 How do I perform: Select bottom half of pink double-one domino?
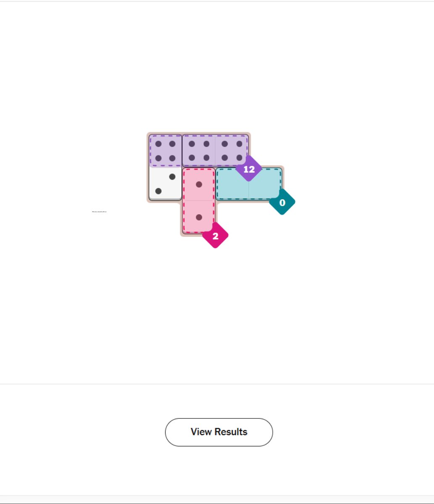coord(199,217)
